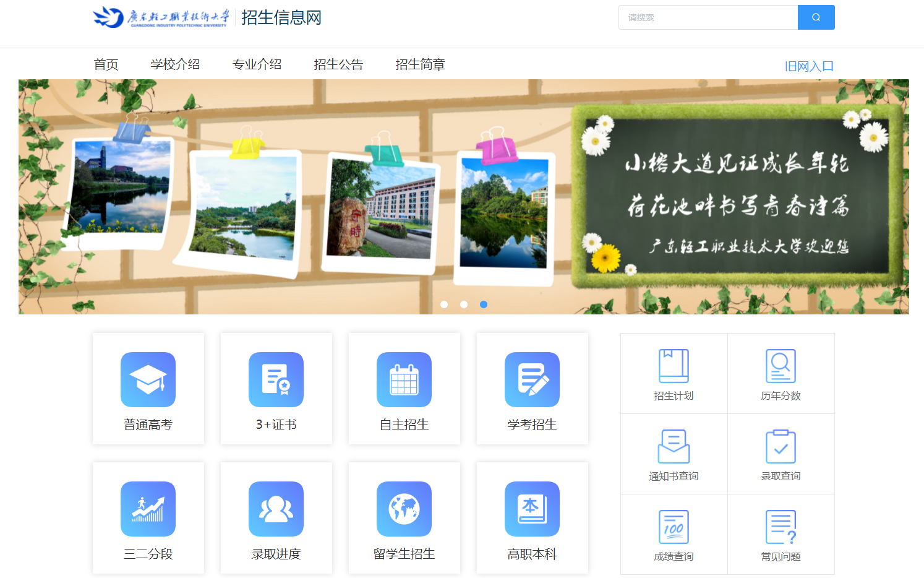This screenshot has width=924, height=578.
Task: Select the 招生公告 announcements menu item
Action: click(338, 64)
